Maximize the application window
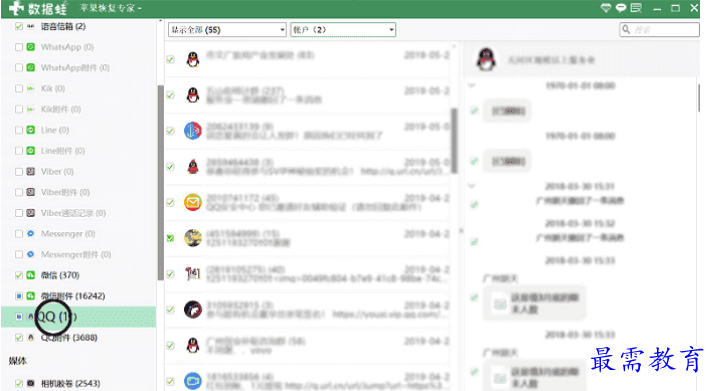 tap(676, 8)
